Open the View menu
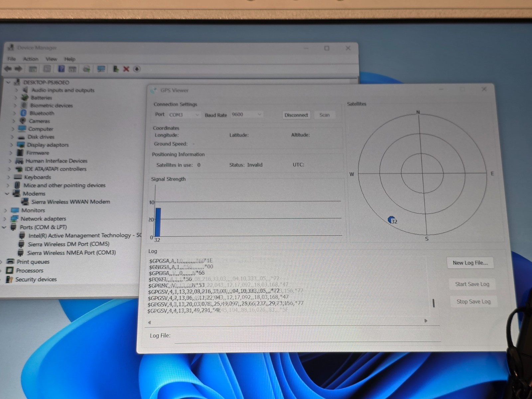Image resolution: width=532 pixels, height=399 pixels. (x=51, y=59)
